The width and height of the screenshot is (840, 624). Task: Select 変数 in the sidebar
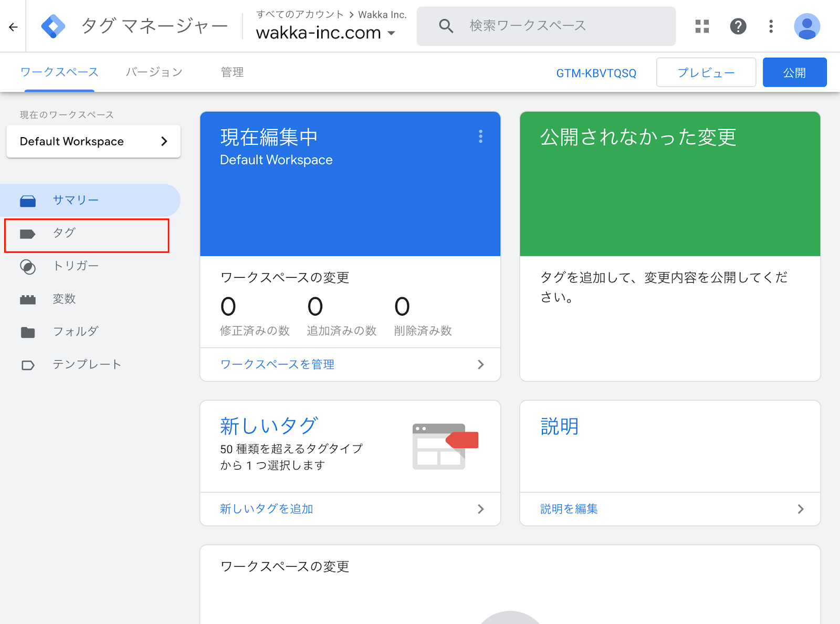90,299
